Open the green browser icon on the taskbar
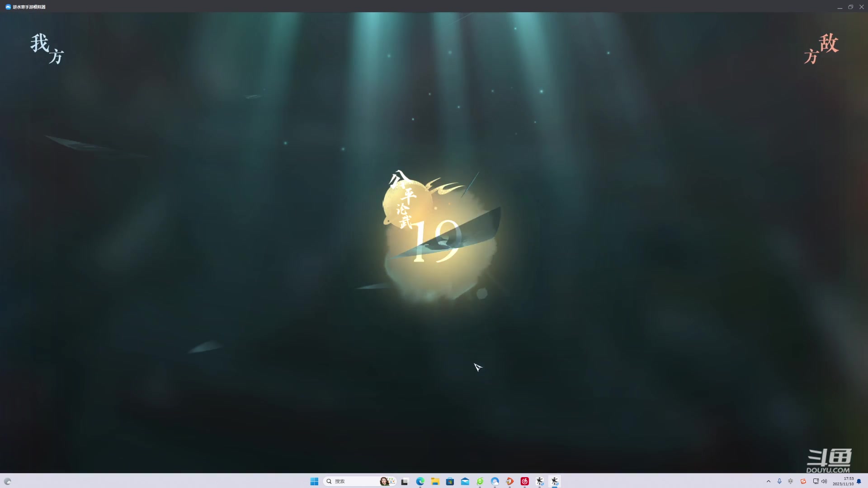 (480, 481)
